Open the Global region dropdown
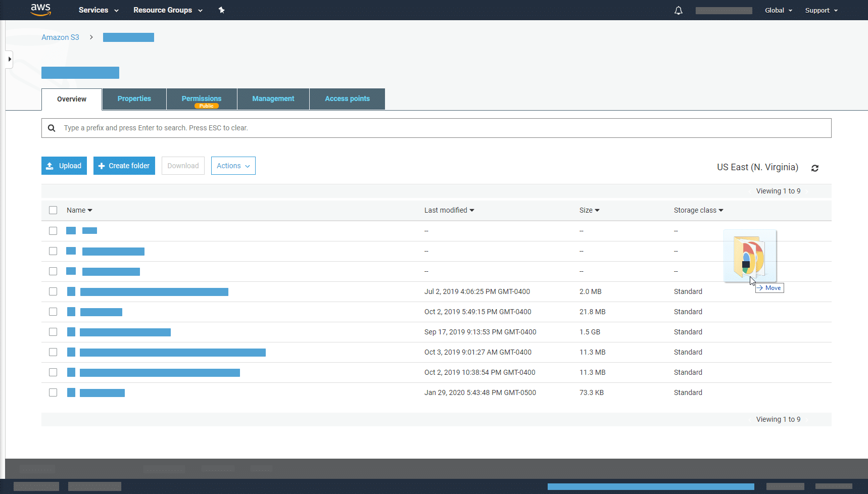Screen dimensions: 868x494 click(x=778, y=10)
